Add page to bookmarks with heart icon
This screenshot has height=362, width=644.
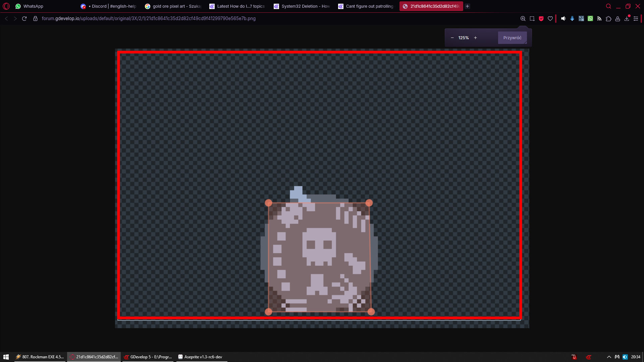550,18
